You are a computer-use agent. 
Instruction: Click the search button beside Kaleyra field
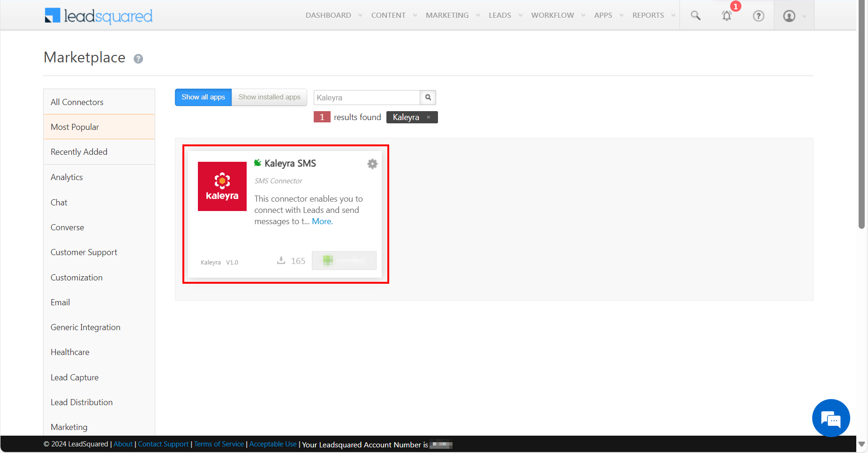point(428,98)
